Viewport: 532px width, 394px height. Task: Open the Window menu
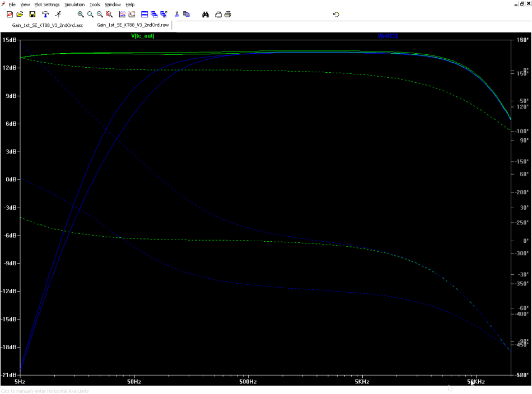coord(113,4)
